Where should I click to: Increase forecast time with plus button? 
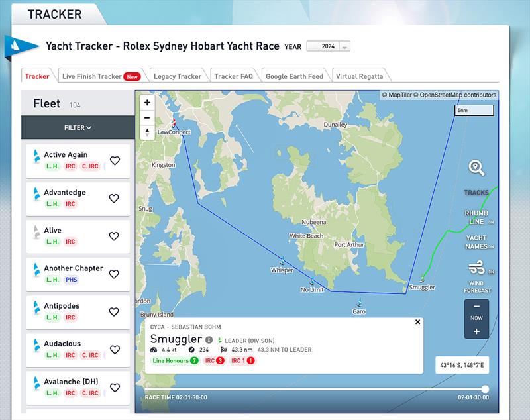pos(476,331)
